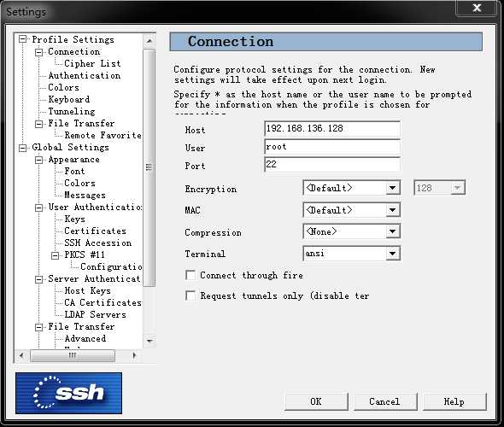Click the OK button
This screenshot has width=504, height=427.
pos(316,401)
